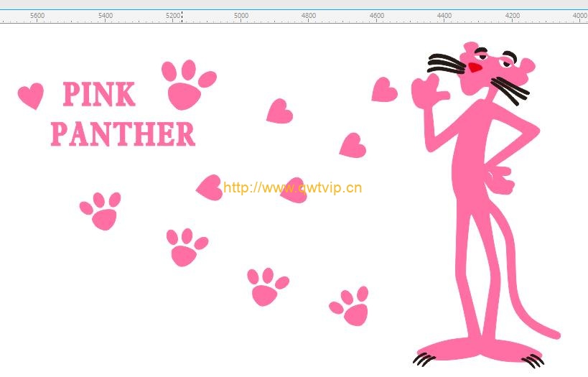588x377 pixels.
Task: Select the PANTHER text object
Action: point(123,134)
